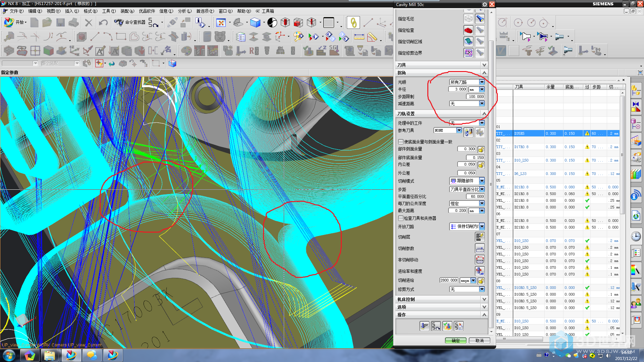This screenshot has height=362, width=644.
Task: Click the Replay tool path icon
Action: click(x=436, y=326)
